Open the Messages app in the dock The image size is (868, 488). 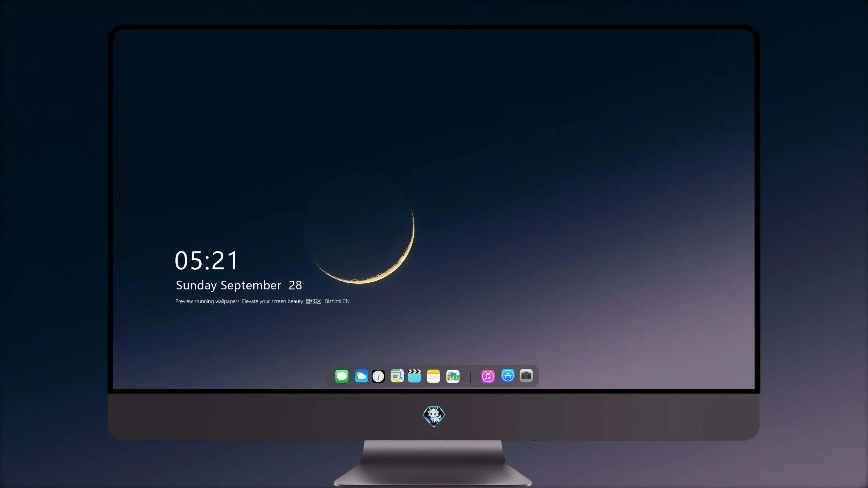coord(342,376)
